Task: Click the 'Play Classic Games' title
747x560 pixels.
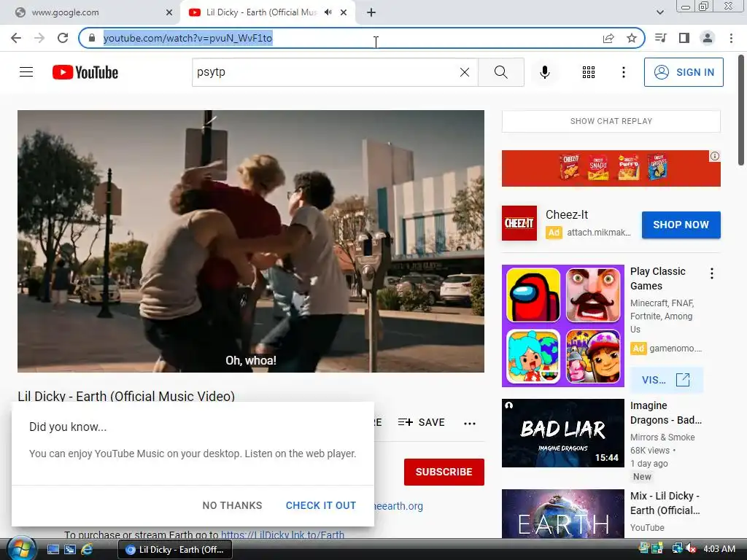Action: point(657,279)
